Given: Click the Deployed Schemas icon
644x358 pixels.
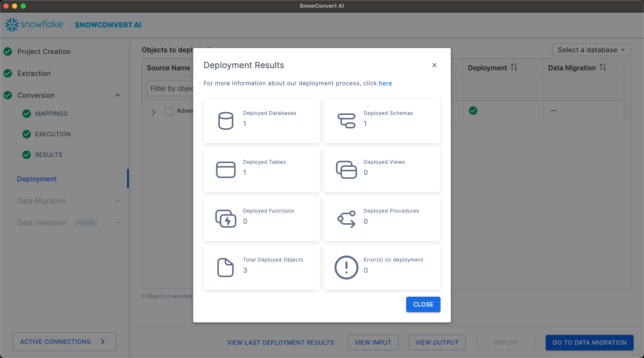Looking at the screenshot, I should click(346, 121).
